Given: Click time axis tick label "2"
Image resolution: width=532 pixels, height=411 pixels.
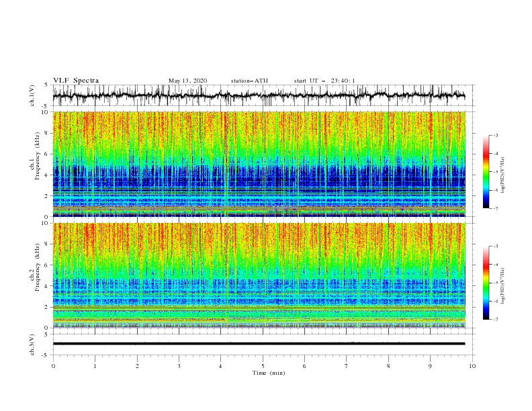Looking at the screenshot, I should point(137,366).
